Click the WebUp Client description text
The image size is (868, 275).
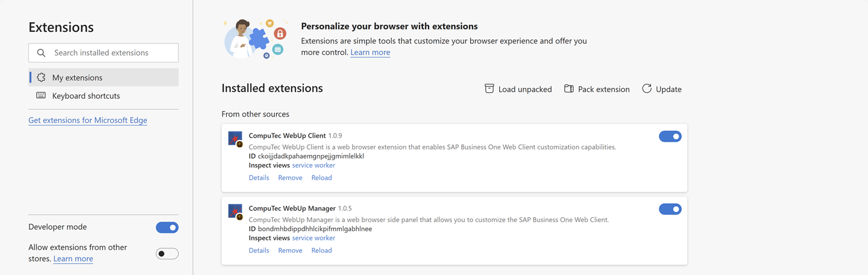point(432,147)
